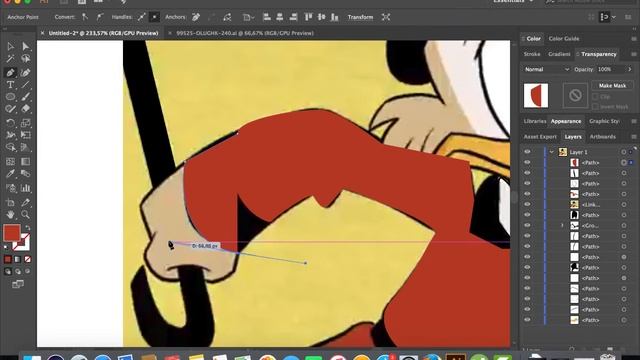Image resolution: width=640 pixels, height=360 pixels.
Task: Choose the Lasso tool
Action: [x=25, y=59]
